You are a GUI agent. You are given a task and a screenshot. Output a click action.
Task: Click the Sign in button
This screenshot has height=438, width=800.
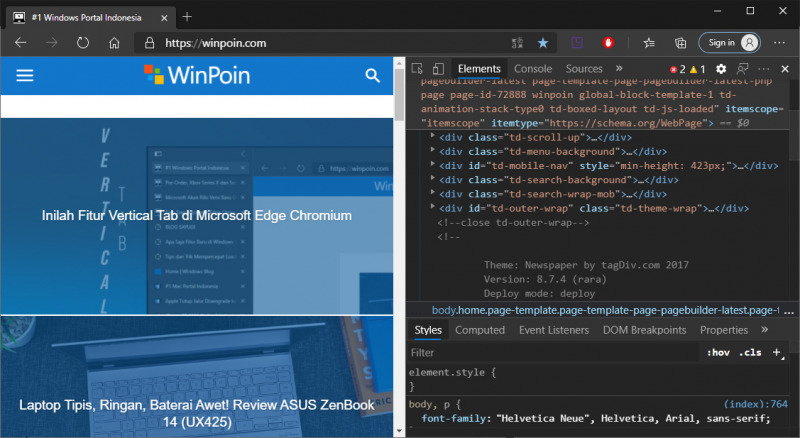pyautogui.click(x=729, y=43)
